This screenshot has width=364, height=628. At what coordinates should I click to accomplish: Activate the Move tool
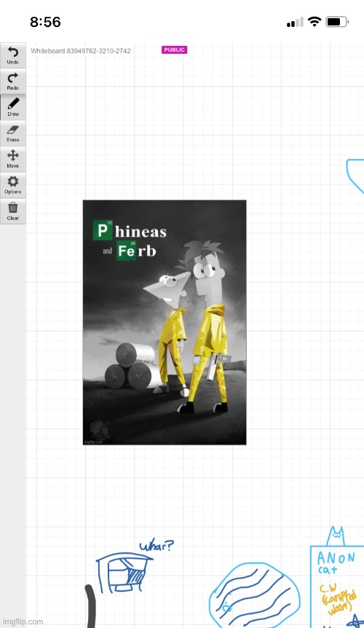click(x=13, y=160)
